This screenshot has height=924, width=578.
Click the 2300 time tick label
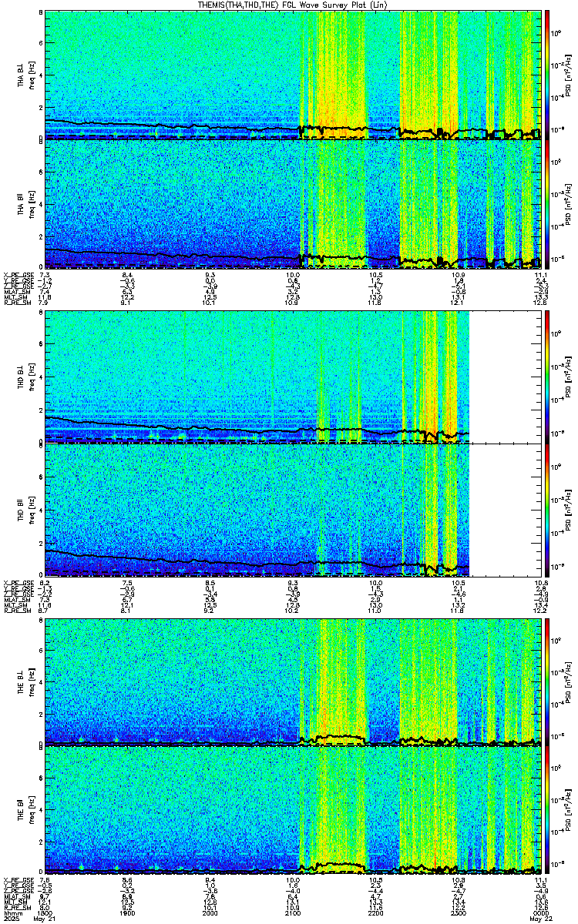tap(458, 912)
